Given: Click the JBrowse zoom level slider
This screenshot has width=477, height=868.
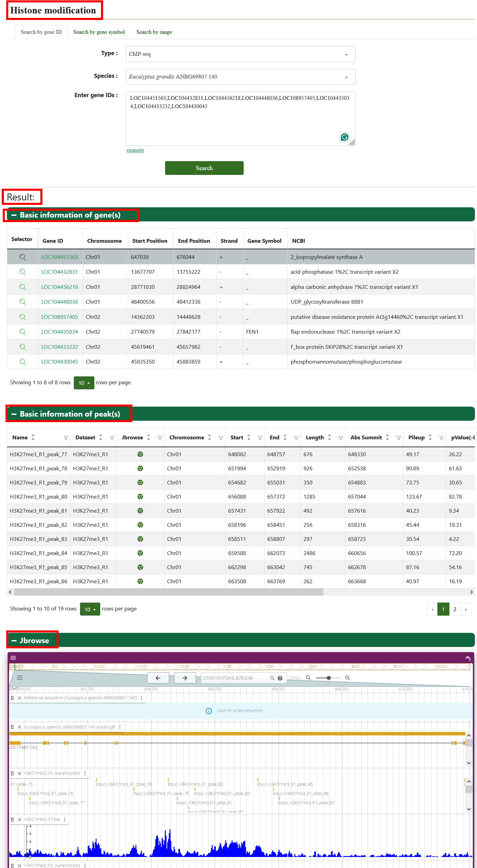Looking at the screenshot, I should pos(328,678).
